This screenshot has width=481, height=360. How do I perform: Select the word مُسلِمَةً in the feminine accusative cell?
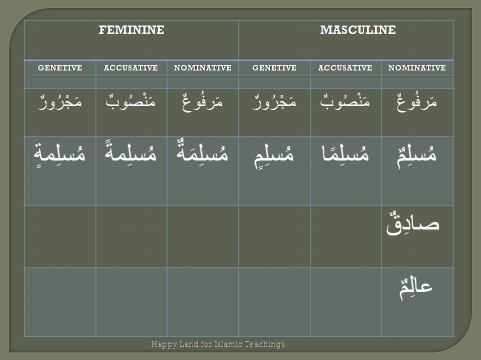pyautogui.click(x=131, y=152)
